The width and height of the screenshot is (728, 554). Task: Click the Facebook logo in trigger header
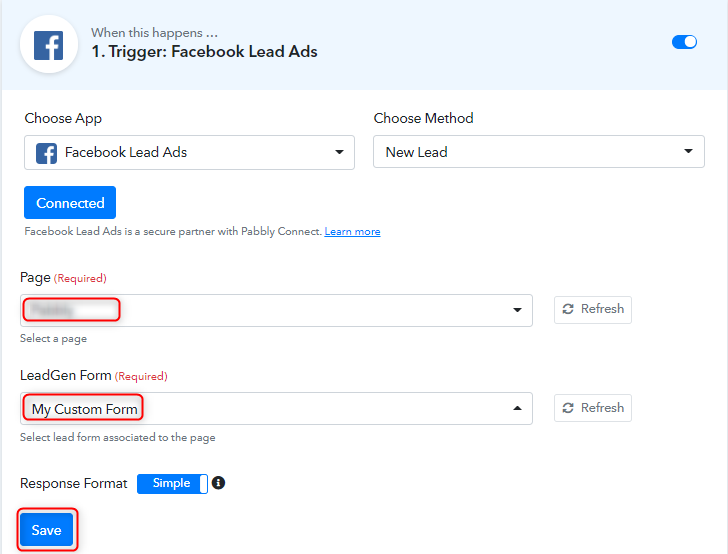[x=49, y=45]
